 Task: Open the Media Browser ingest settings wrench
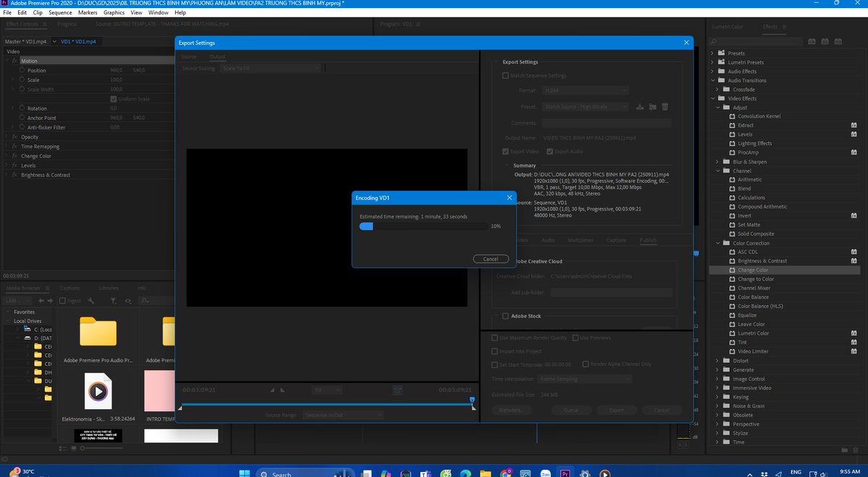pyautogui.click(x=90, y=301)
